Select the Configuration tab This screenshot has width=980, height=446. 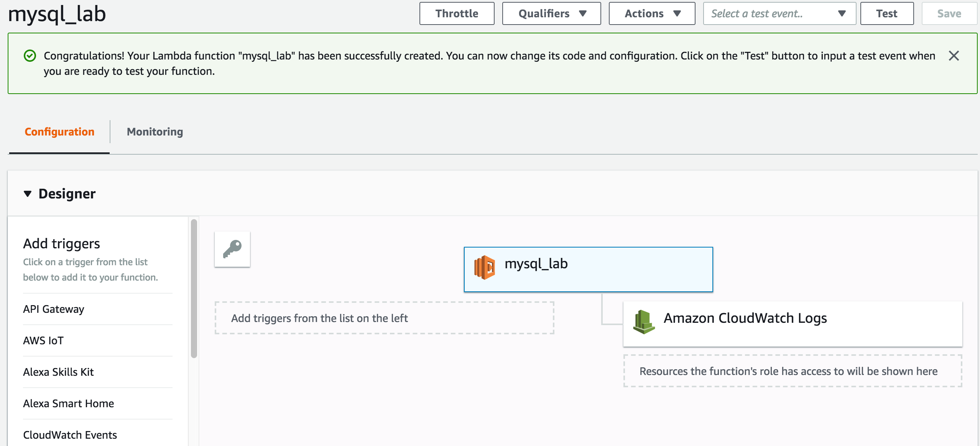point(59,132)
